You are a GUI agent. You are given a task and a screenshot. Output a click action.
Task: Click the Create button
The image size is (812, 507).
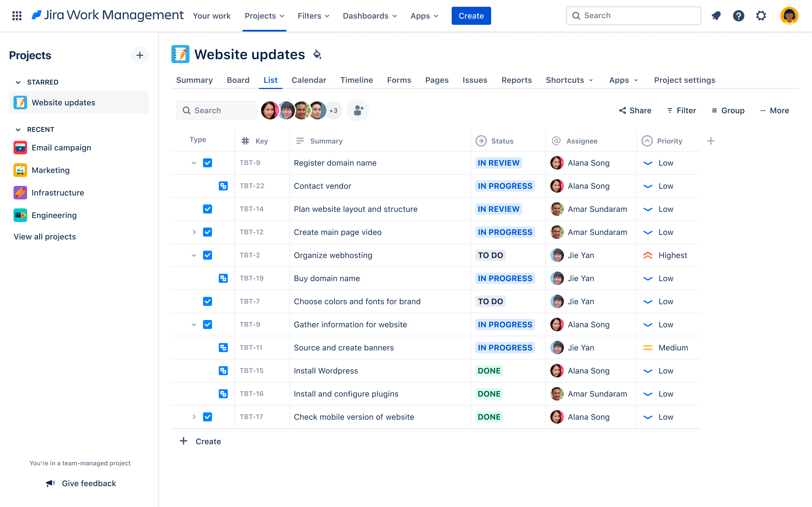471,16
